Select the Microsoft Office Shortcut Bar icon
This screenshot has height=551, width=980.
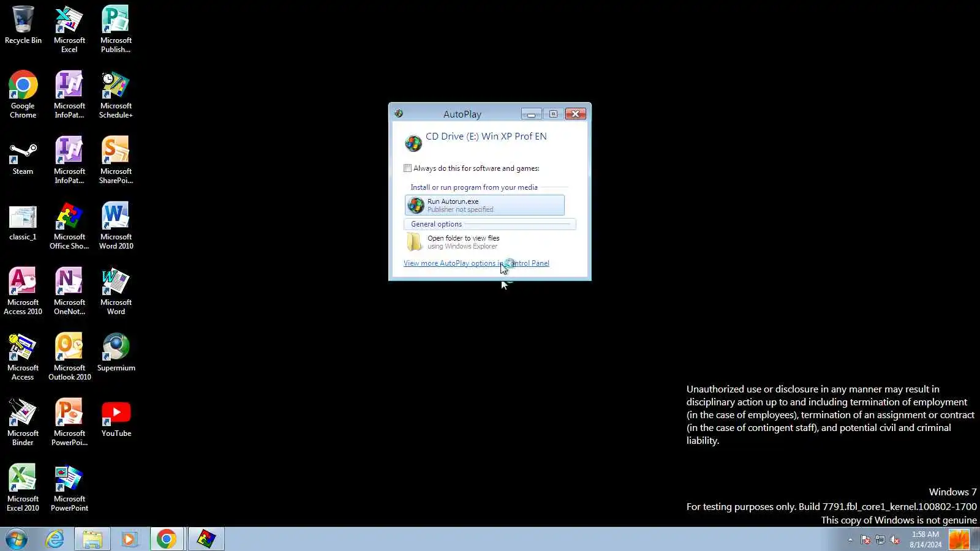click(69, 226)
